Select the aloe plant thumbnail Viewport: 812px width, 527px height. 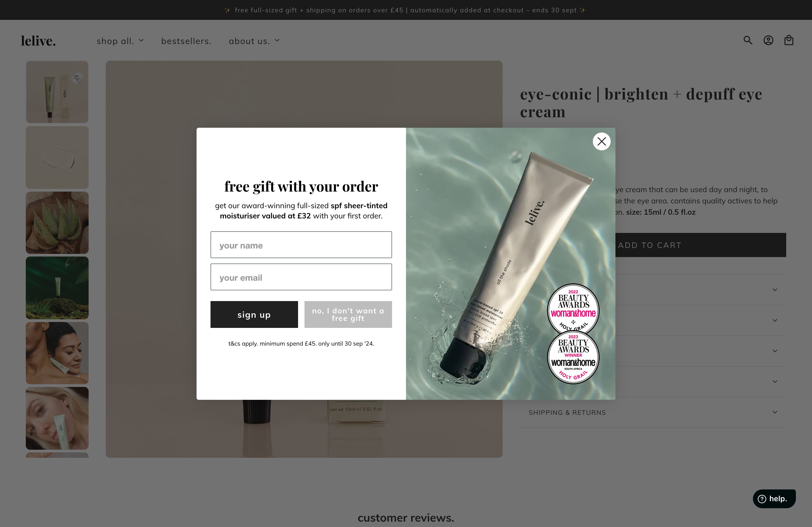(57, 223)
